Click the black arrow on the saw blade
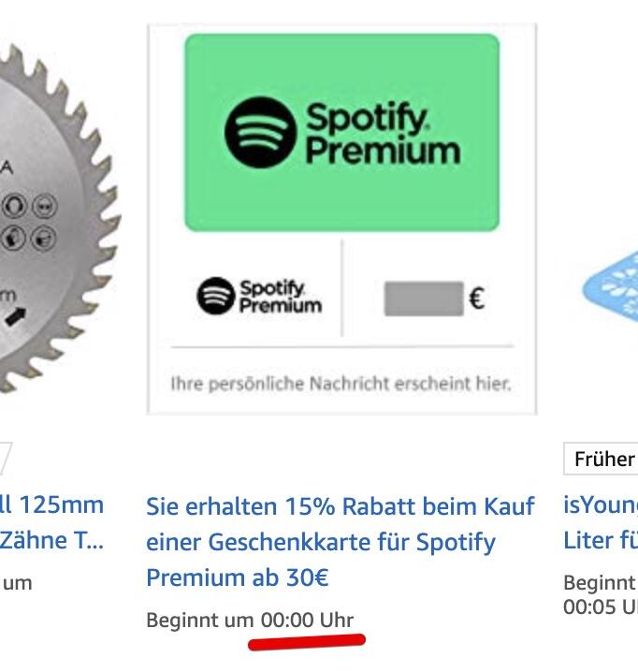 (x=16, y=315)
